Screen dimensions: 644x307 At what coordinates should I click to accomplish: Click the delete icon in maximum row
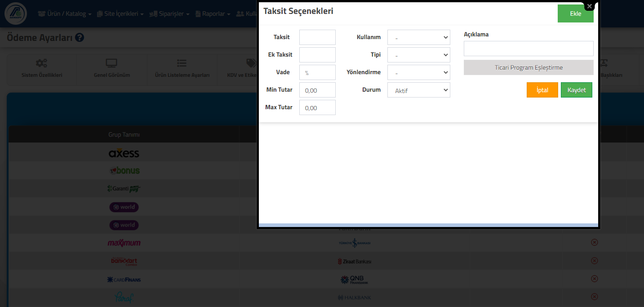pyautogui.click(x=594, y=242)
